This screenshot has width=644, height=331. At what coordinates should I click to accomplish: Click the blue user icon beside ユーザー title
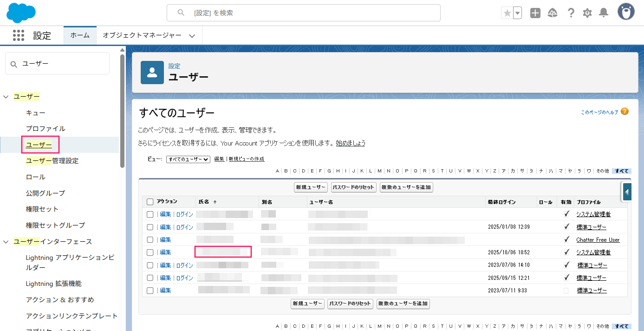(152, 73)
